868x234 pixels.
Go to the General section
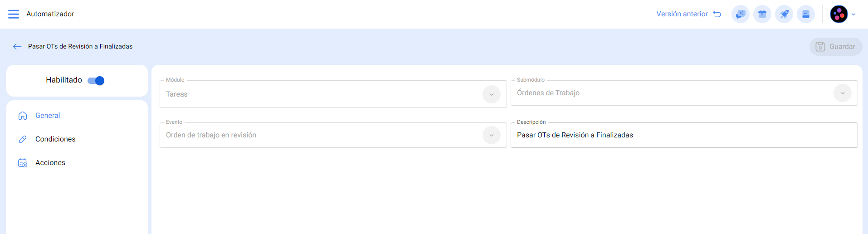(48, 116)
